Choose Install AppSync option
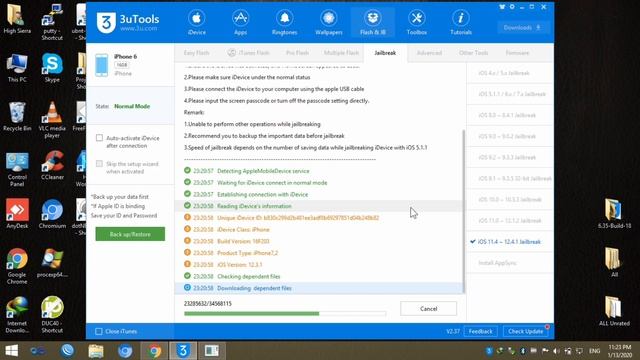The image size is (640, 360). pos(510,263)
